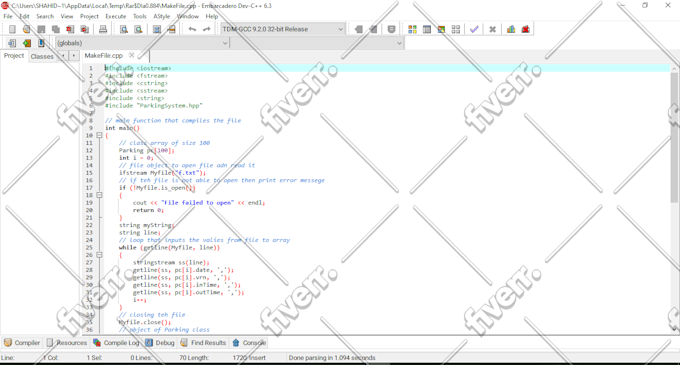Image resolution: width=680 pixels, height=365 pixels.
Task: Click the Run program window icon
Action: [x=427, y=29]
